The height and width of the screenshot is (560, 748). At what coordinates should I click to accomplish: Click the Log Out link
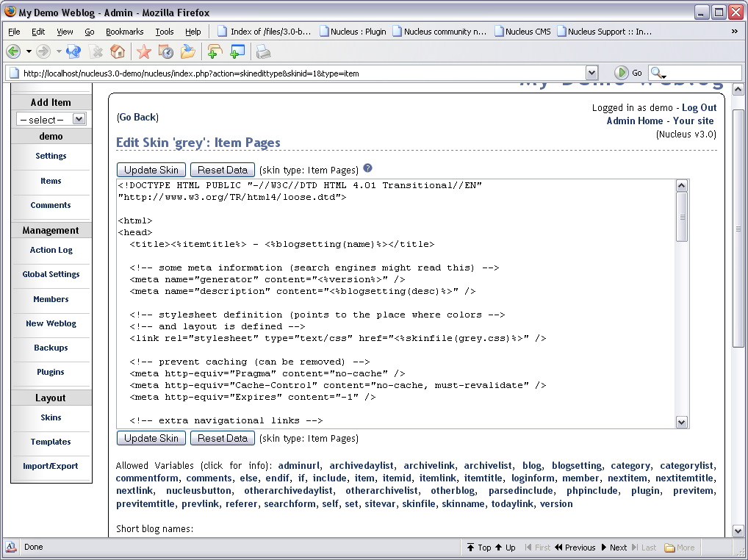(699, 107)
